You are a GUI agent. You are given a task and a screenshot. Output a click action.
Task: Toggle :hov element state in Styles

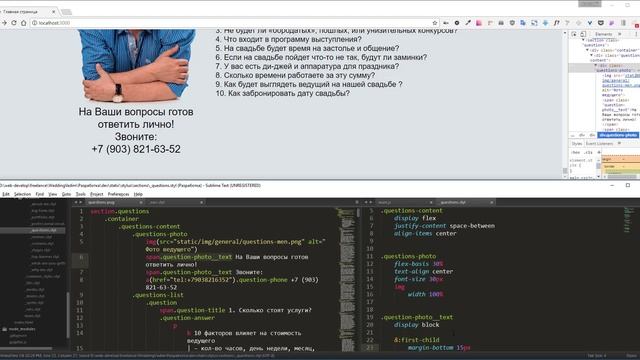point(576,153)
